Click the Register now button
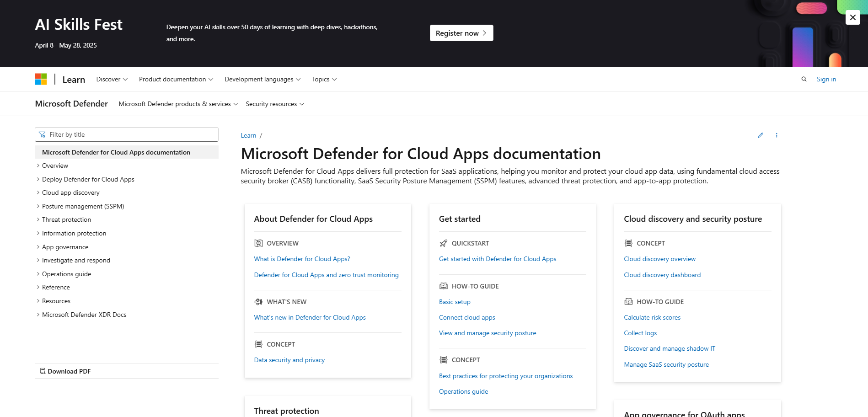868x417 pixels. 461,33
